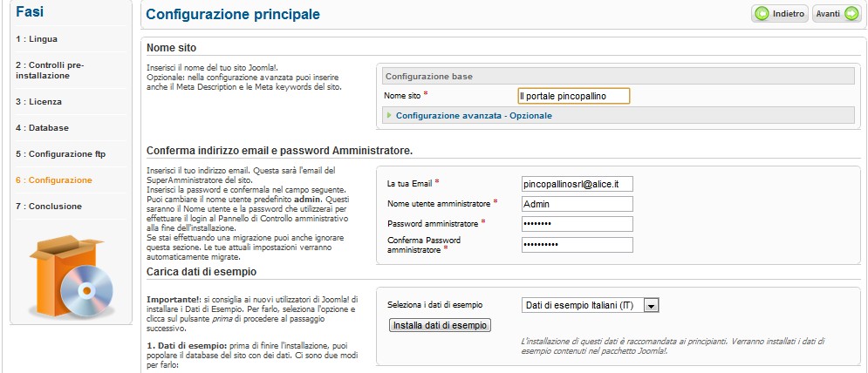Select step 4 Database
Viewport: 868px width, 373px height.
tap(42, 128)
